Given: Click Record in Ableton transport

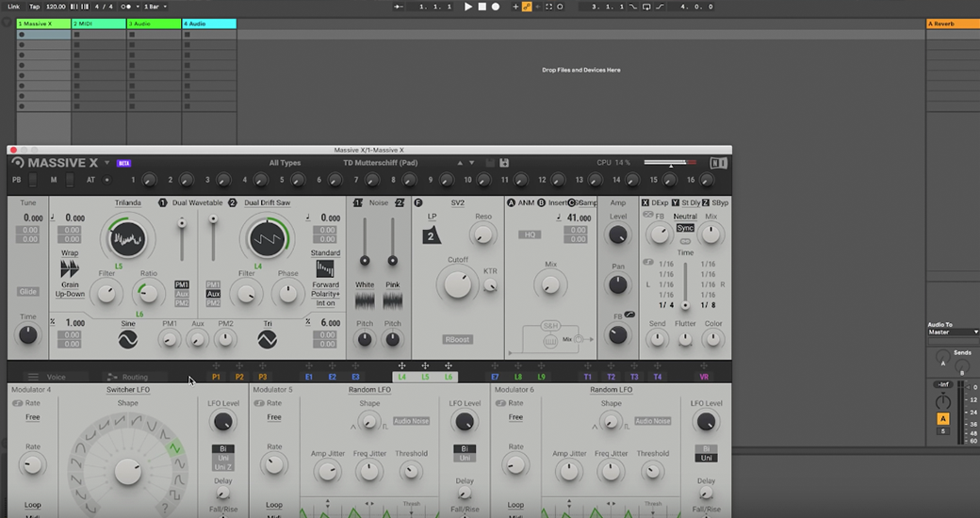Looking at the screenshot, I should (x=496, y=7).
